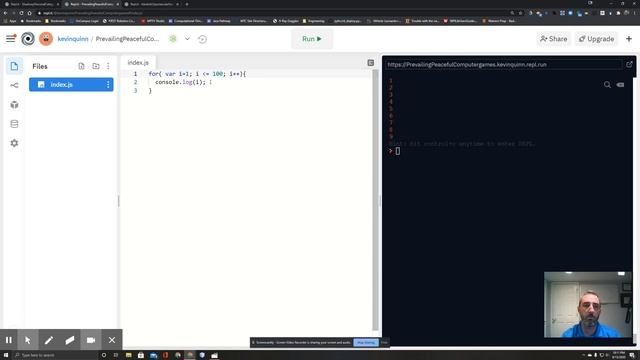Image resolution: width=640 pixels, height=360 pixels.
Task: Click the Windows taskbar search box
Action: (55, 355)
